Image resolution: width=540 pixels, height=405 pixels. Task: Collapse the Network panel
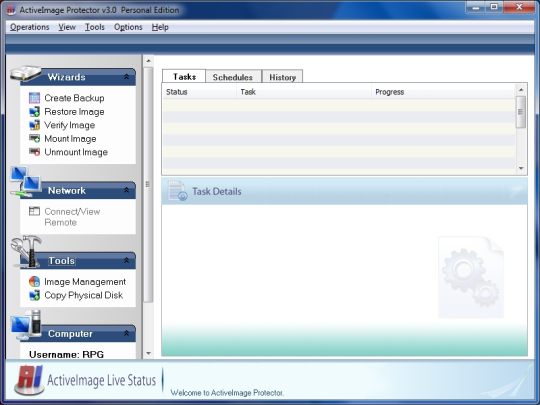[126, 190]
